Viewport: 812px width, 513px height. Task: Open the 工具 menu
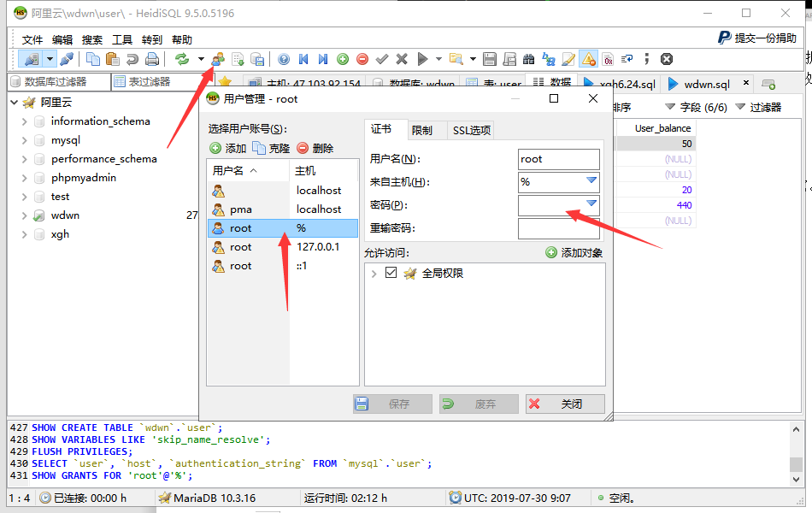122,40
